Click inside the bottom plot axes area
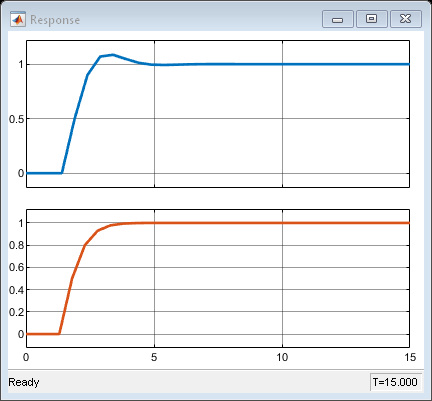Image resolution: width=432 pixels, height=401 pixels. pyautogui.click(x=218, y=278)
